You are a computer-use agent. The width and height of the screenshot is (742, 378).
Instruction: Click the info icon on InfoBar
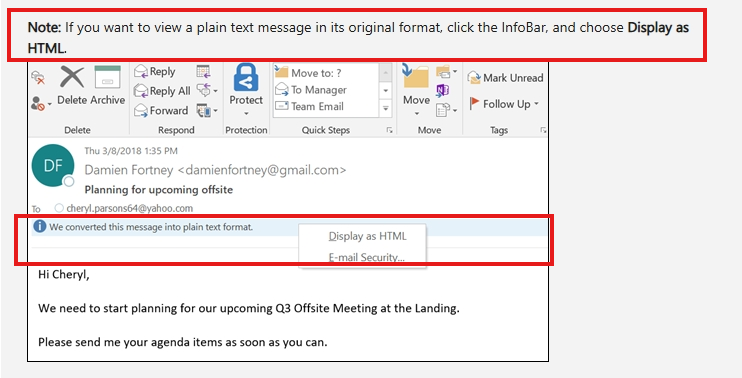pyautogui.click(x=40, y=227)
